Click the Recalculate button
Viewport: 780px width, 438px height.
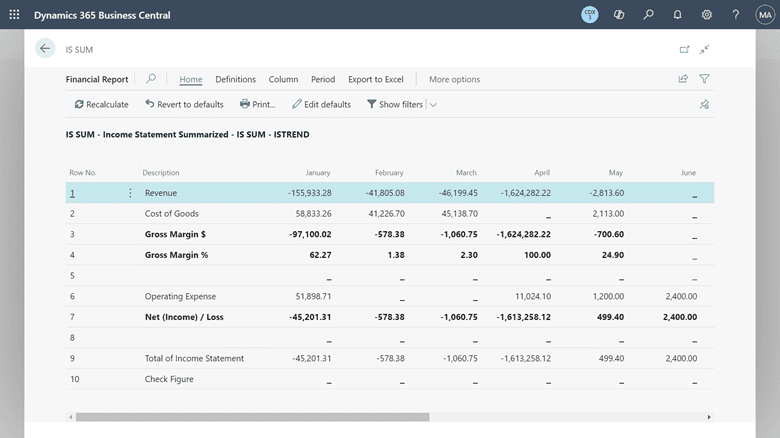101,104
